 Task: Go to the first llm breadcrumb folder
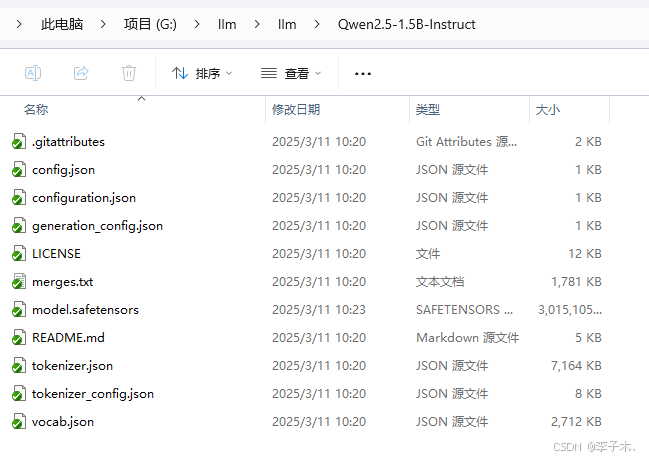coord(227,24)
